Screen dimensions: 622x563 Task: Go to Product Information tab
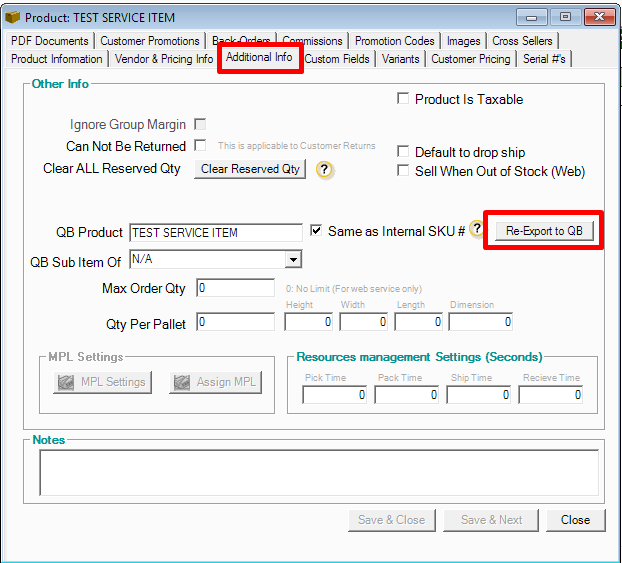(x=57, y=59)
